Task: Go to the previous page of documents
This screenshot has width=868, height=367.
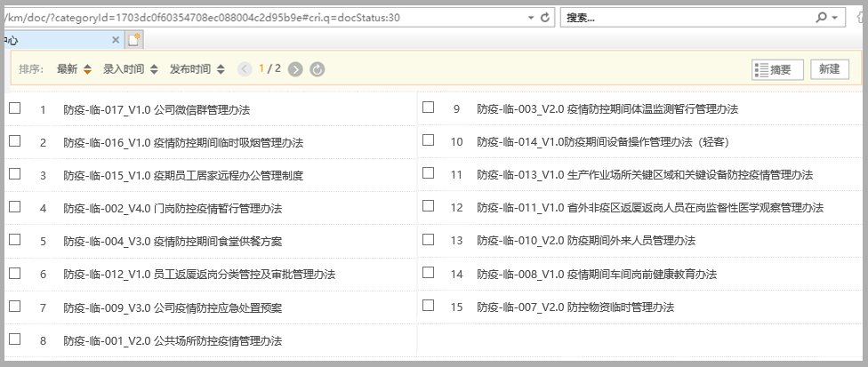Action: [245, 69]
